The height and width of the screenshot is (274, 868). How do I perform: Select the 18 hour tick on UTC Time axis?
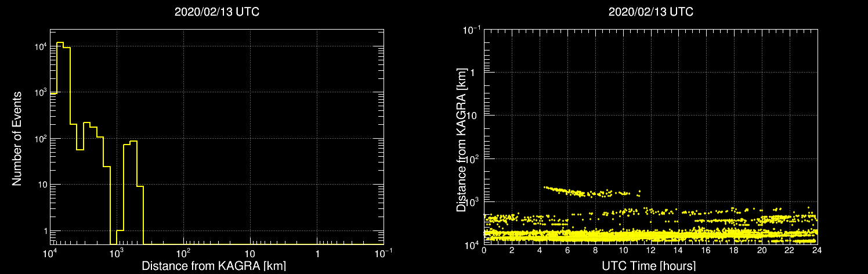tap(734, 251)
